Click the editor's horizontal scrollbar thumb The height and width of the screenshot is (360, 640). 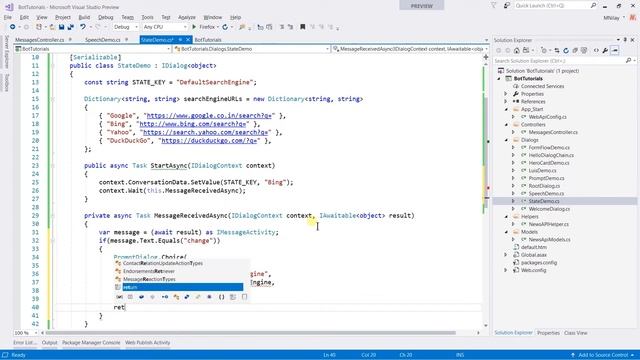(252, 333)
